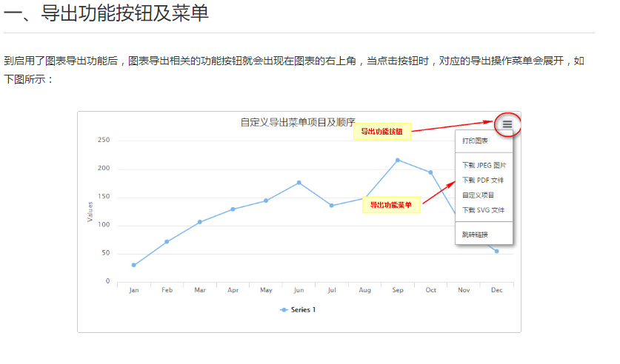The height and width of the screenshot is (364, 620).
Task: Select the Jul data point marker
Action: coord(331,206)
